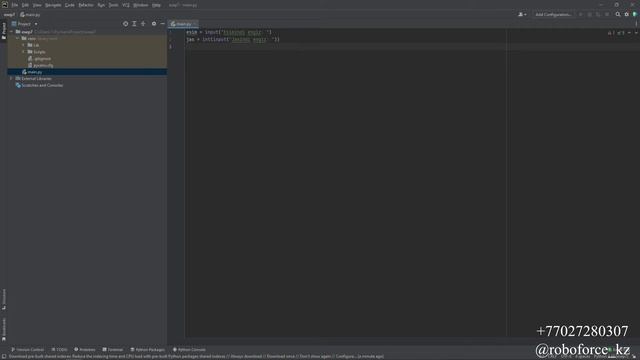The image size is (640, 360).
Task: Click the Run with Coverage icon
Action: point(598,15)
